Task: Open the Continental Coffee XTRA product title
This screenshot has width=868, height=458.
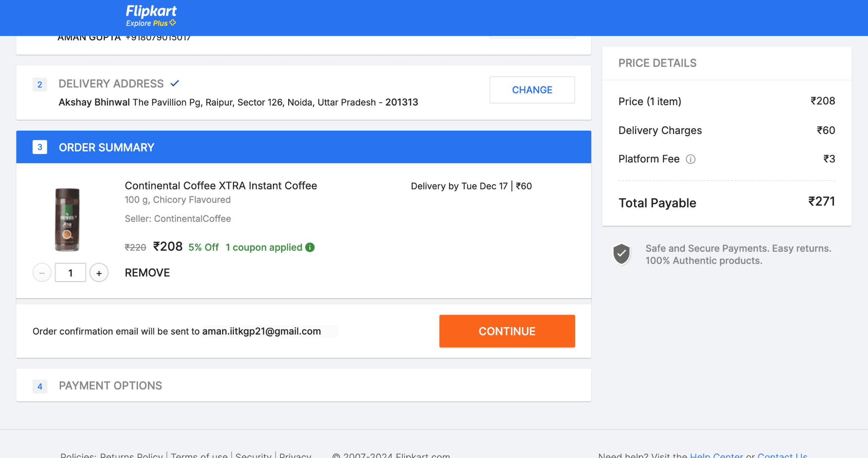Action: point(221,186)
